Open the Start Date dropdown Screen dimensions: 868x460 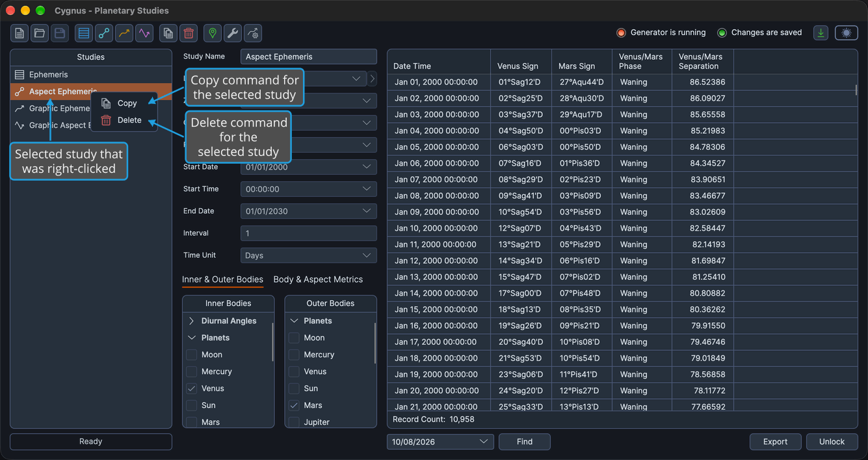(309, 167)
